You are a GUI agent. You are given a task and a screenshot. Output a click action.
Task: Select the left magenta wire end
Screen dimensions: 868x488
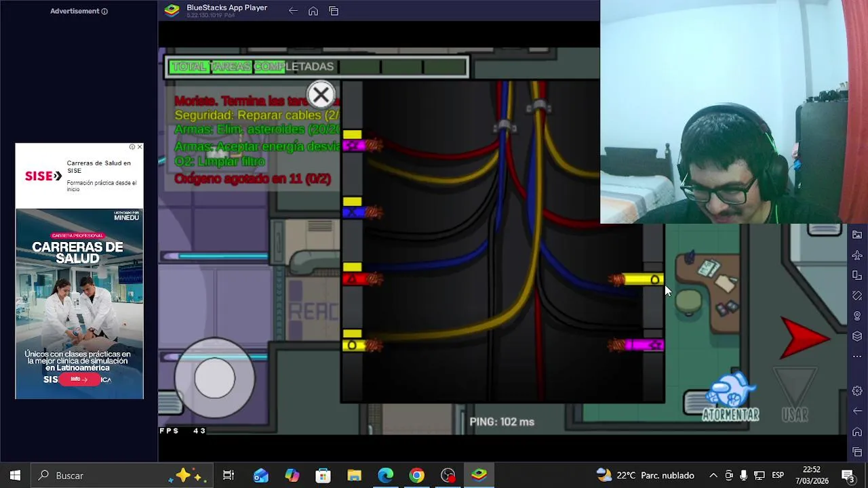(x=362, y=146)
